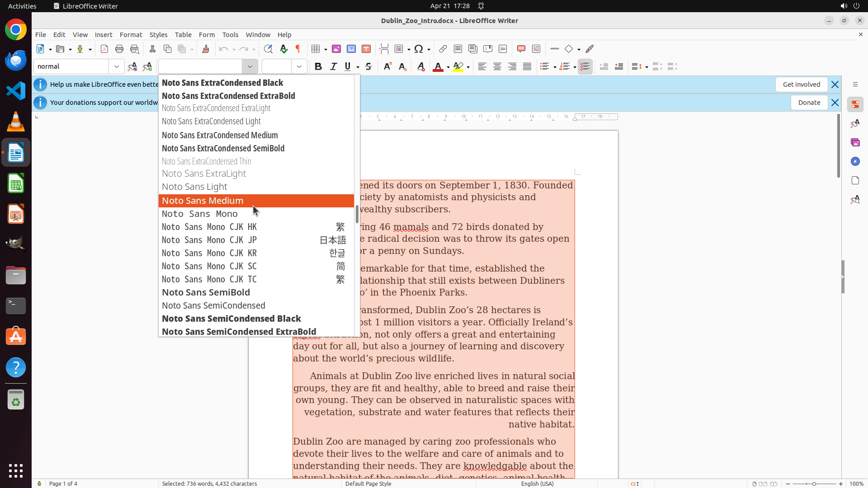Expand the font size dropdown

click(299, 66)
